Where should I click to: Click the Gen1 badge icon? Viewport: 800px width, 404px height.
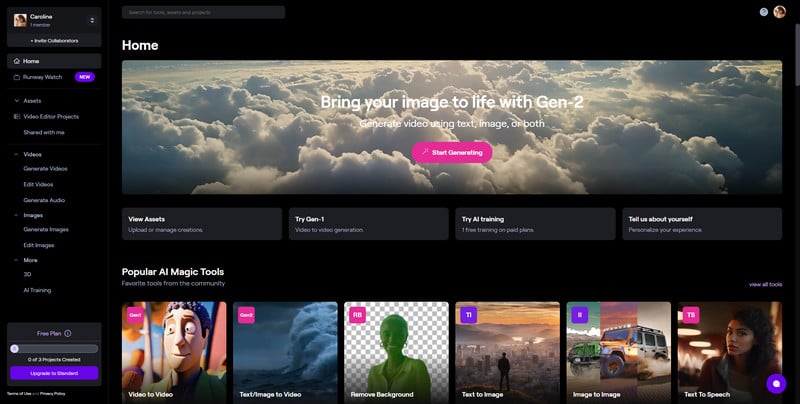pyautogui.click(x=135, y=315)
